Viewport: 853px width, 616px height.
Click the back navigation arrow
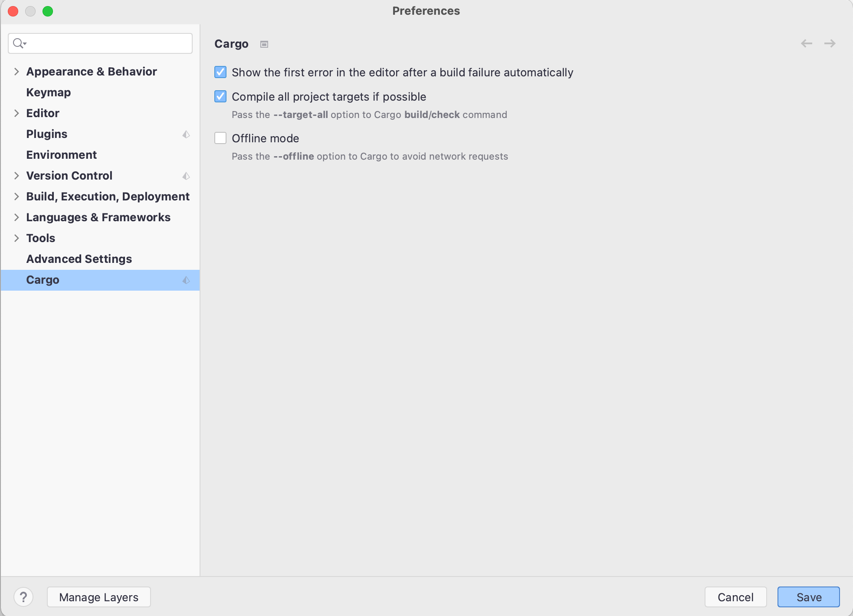pyautogui.click(x=806, y=43)
